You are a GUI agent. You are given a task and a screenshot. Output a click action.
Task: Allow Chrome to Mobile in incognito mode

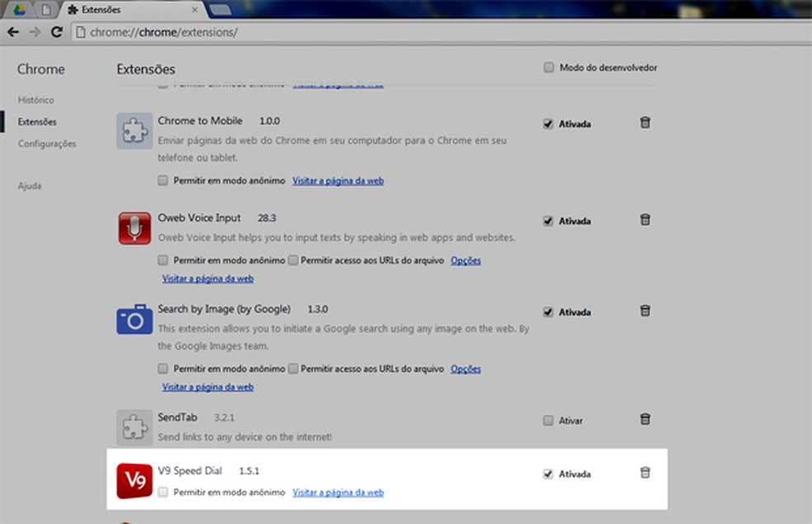tap(163, 179)
